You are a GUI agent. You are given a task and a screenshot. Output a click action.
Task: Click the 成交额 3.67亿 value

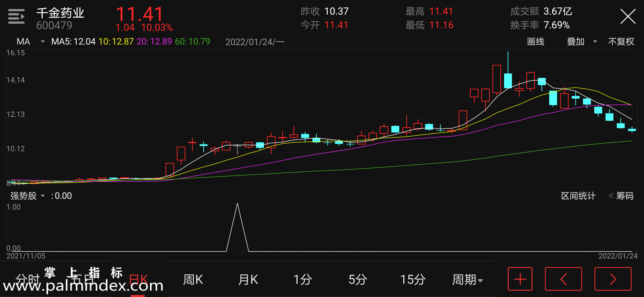click(558, 11)
